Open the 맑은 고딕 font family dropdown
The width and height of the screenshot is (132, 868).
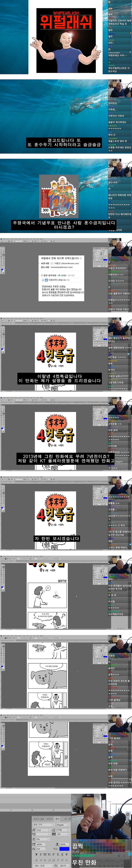pyautogui.click(x=44, y=825)
